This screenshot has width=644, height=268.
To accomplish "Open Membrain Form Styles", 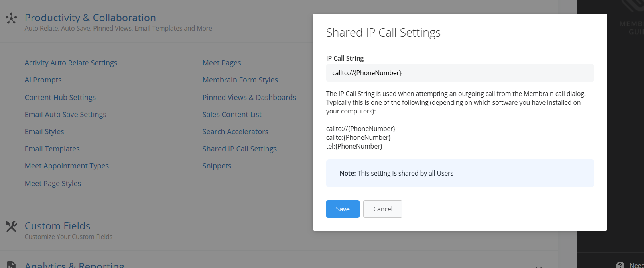I will pos(240,80).
